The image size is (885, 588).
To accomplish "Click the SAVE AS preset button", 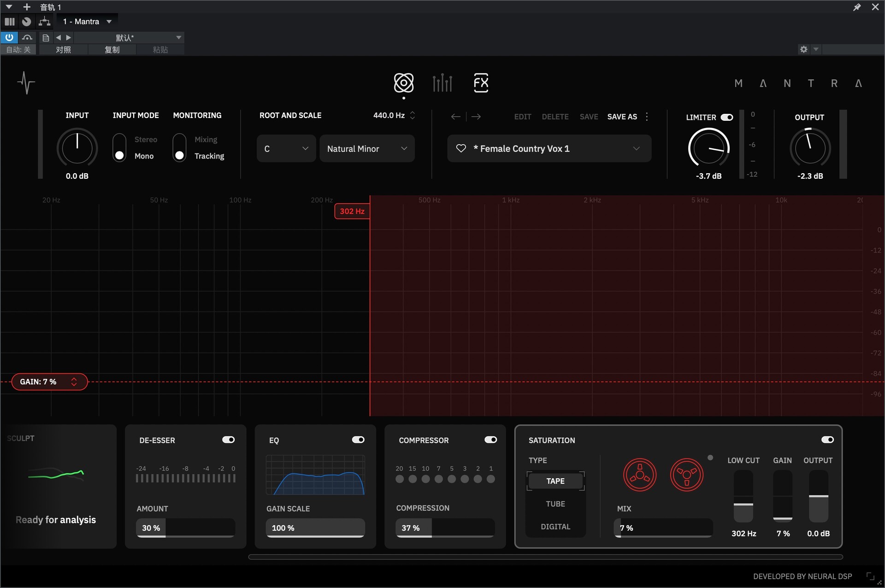I will point(622,117).
